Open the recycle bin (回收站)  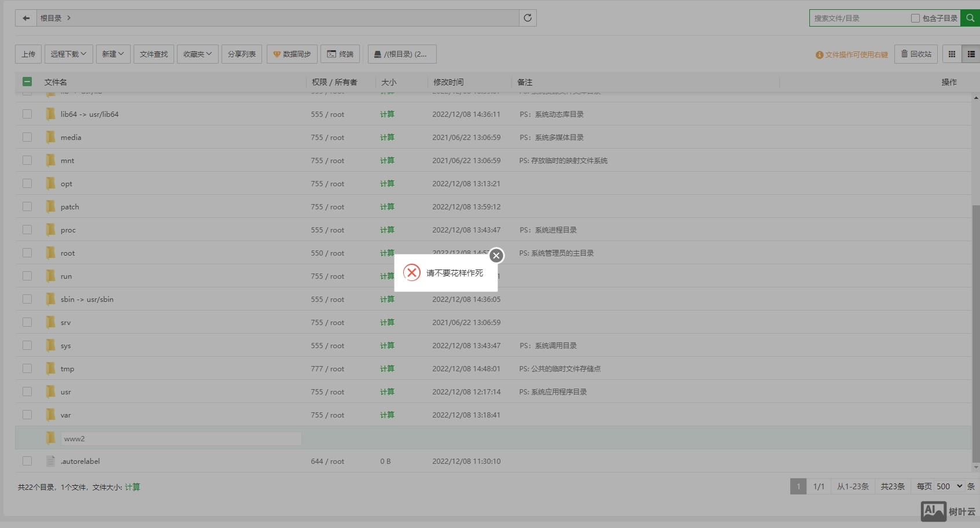coord(916,54)
